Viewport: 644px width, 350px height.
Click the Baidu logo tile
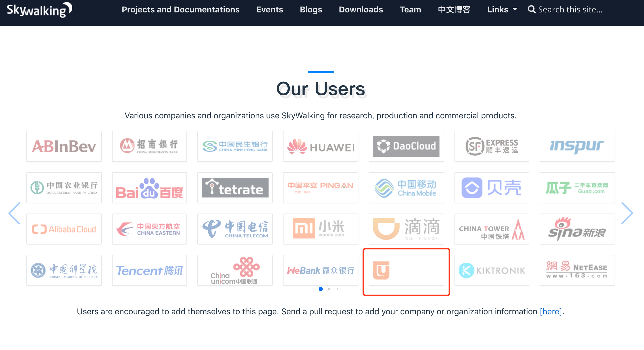point(149,188)
